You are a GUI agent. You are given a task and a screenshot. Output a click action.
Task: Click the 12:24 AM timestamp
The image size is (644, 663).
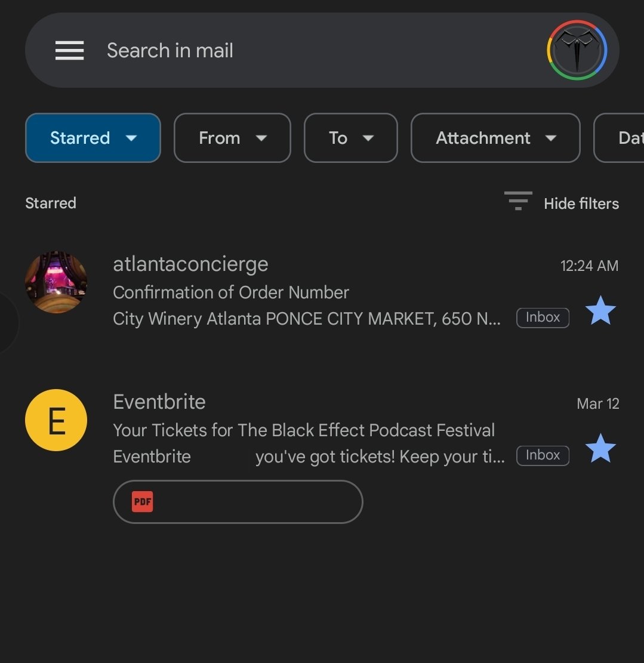tap(589, 266)
